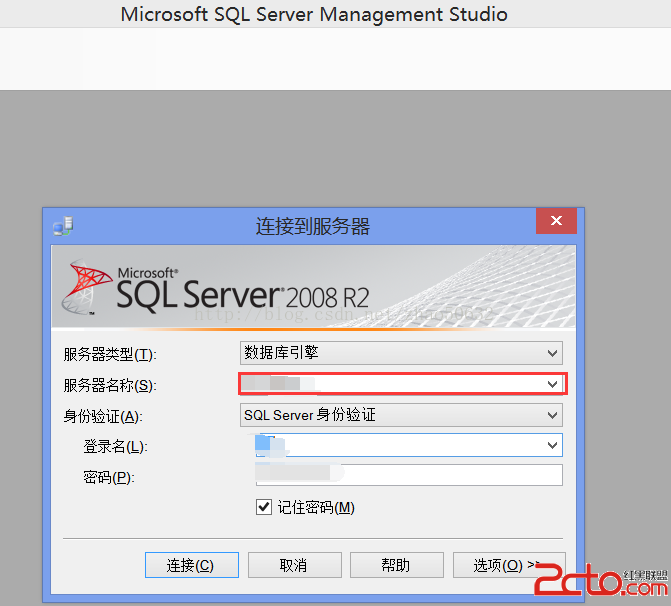The height and width of the screenshot is (606, 671).
Task: Expand options with 选项(O) button
Action: tap(509, 565)
